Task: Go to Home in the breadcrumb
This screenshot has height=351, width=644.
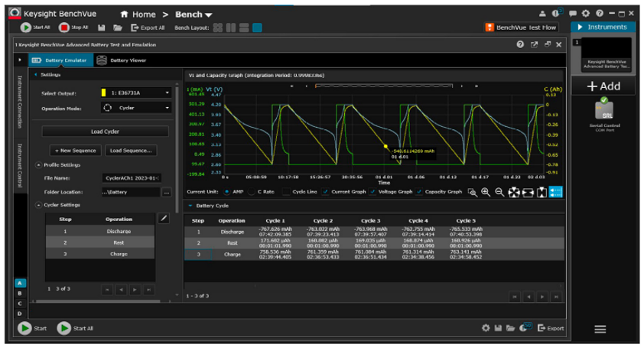Action: coord(138,14)
